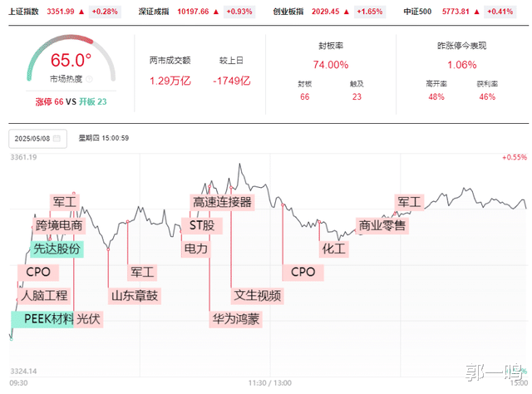Click the red up arrow beside 中证500
The width and height of the screenshot is (532, 394).
click(x=476, y=12)
